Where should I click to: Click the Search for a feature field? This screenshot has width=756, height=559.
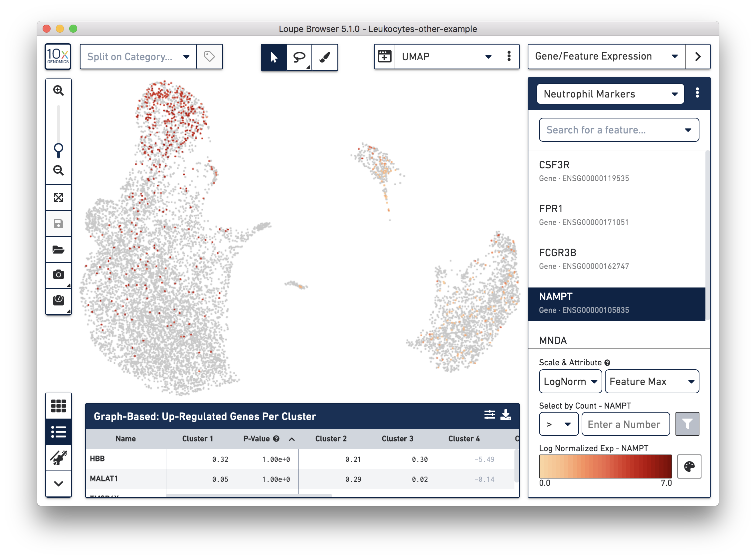click(x=619, y=130)
